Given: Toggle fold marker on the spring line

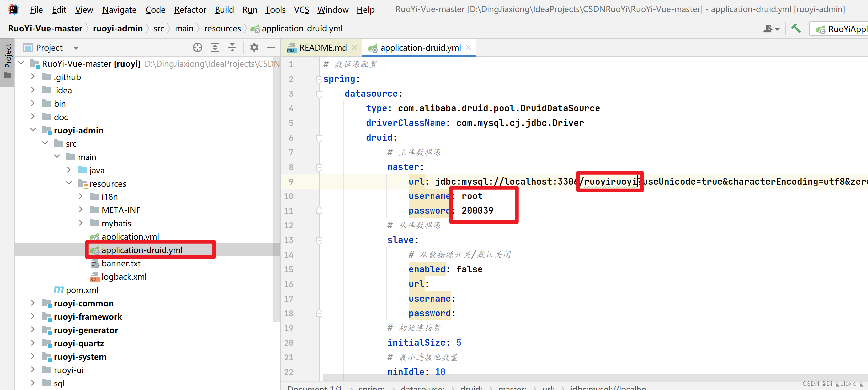Looking at the screenshot, I should pos(319,79).
